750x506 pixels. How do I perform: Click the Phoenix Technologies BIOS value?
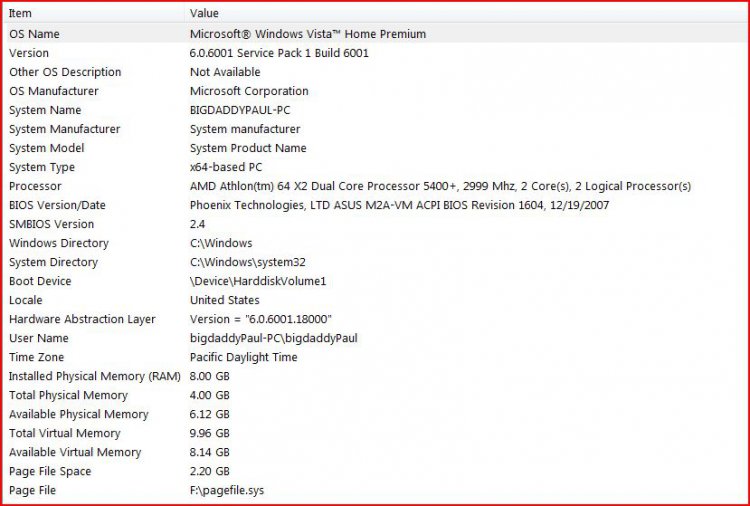click(399, 205)
